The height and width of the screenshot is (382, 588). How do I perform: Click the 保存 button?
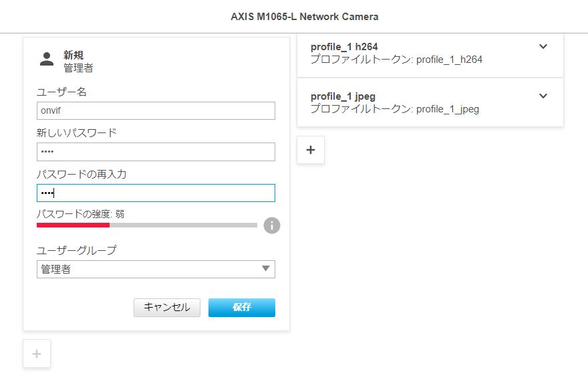241,308
